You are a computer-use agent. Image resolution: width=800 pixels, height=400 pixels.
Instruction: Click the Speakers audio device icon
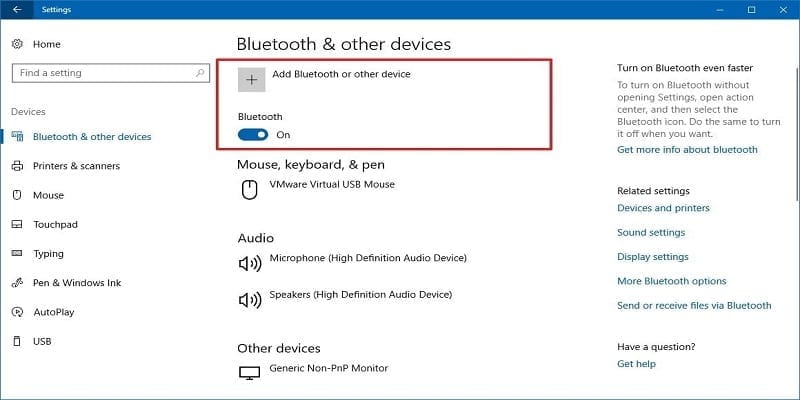tap(249, 299)
